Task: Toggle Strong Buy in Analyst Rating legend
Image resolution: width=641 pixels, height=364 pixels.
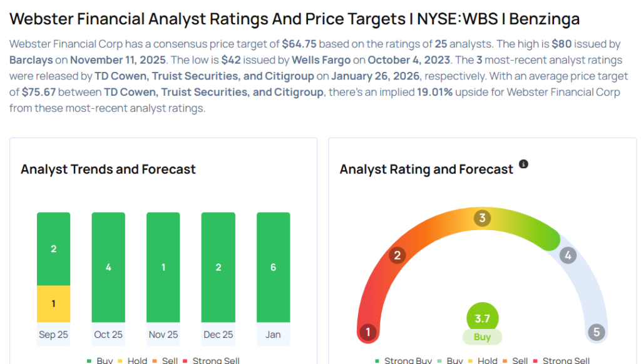Action: pyautogui.click(x=403, y=360)
